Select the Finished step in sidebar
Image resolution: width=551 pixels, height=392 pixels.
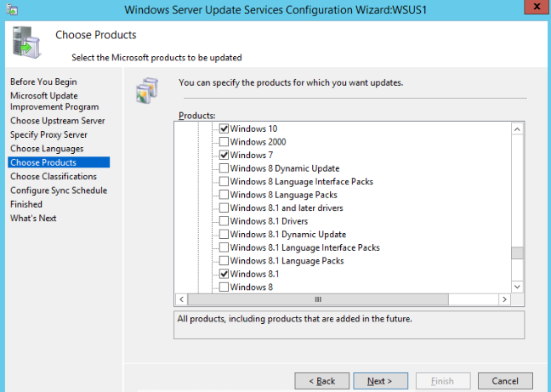pyautogui.click(x=26, y=204)
